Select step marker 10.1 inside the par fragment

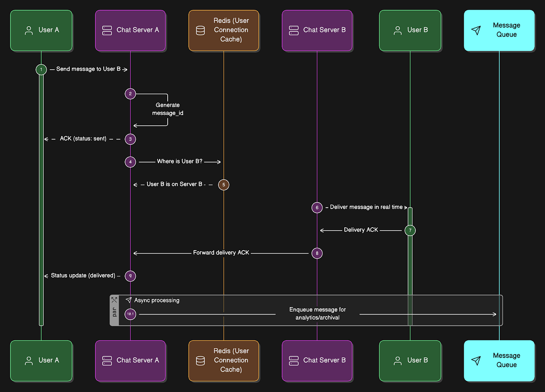point(130,314)
